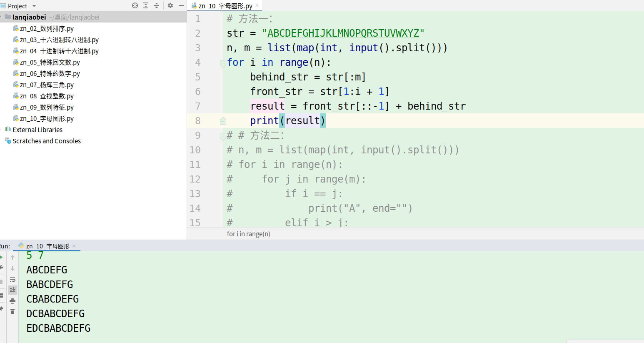Select the lanqiaobei root folder
Image resolution: width=644 pixels, height=343 pixels.
[29, 17]
